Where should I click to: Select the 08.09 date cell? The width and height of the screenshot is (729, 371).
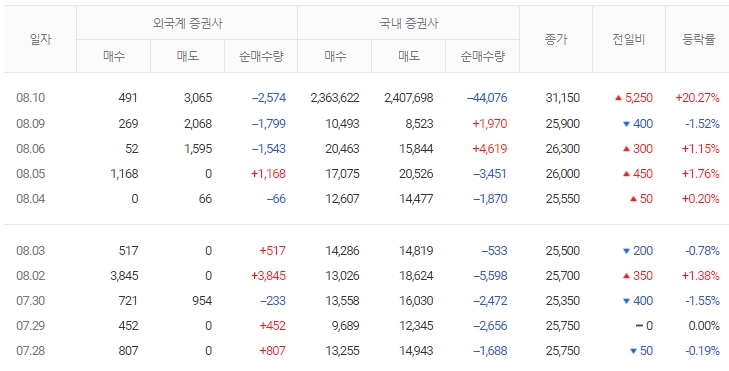pyautogui.click(x=31, y=124)
